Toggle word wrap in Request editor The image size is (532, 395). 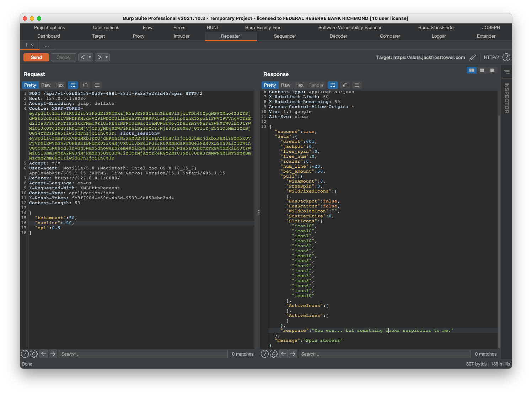pyautogui.click(x=73, y=85)
